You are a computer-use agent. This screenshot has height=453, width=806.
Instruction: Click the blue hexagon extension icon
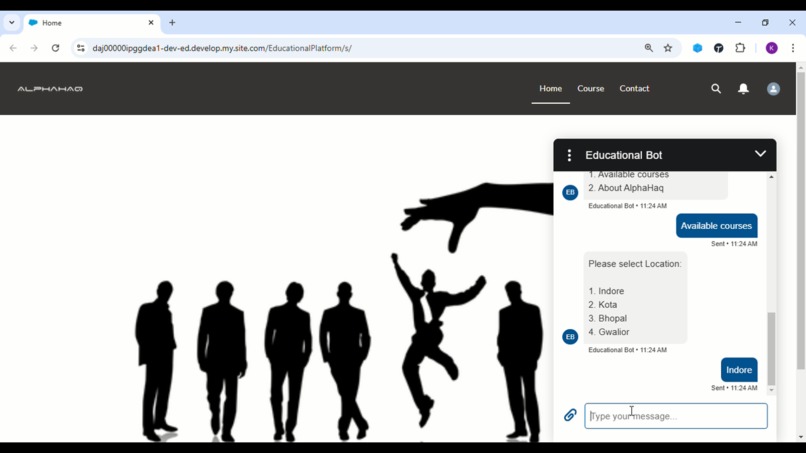tap(697, 48)
